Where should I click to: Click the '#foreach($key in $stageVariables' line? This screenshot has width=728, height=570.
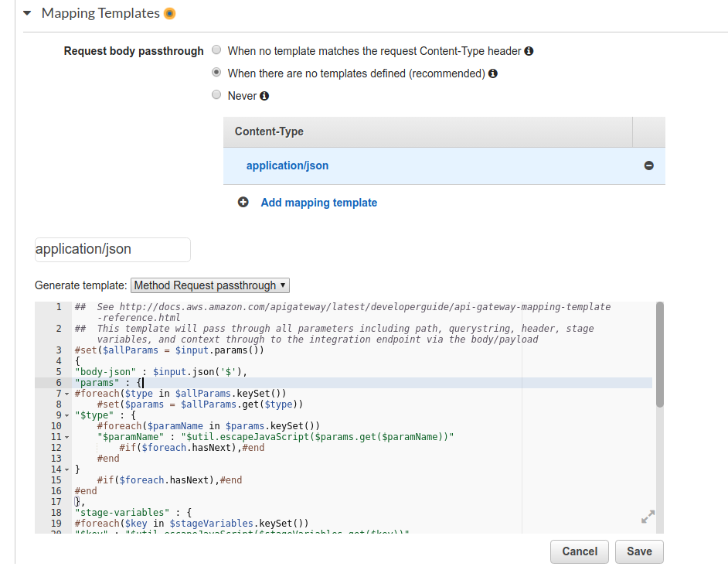pos(192,524)
